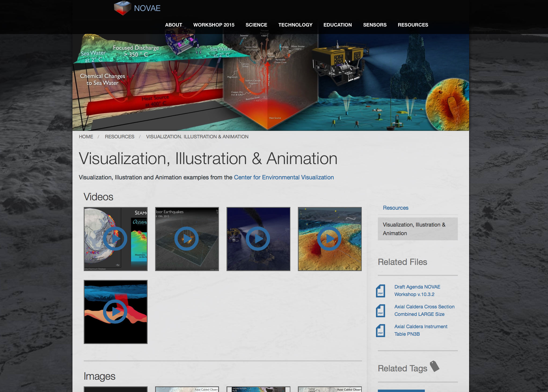This screenshot has width=548, height=392.
Task: Open Draft Agenda NOVAE Workshop v.10.3.2 link
Action: pos(417,291)
